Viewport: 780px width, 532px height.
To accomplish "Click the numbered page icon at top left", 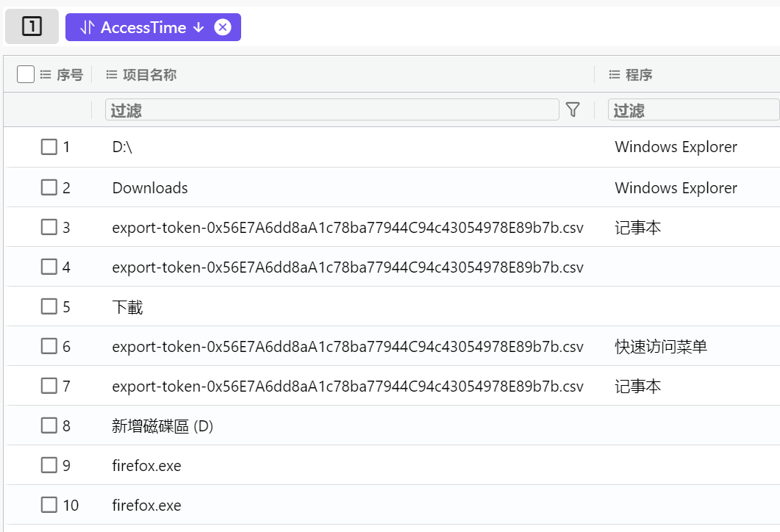I will [x=32, y=26].
